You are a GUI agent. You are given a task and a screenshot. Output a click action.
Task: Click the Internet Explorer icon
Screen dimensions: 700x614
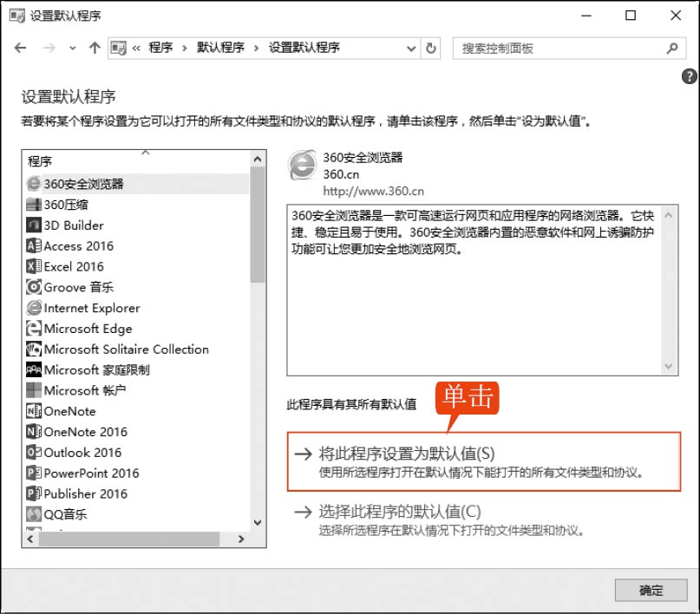point(34,308)
